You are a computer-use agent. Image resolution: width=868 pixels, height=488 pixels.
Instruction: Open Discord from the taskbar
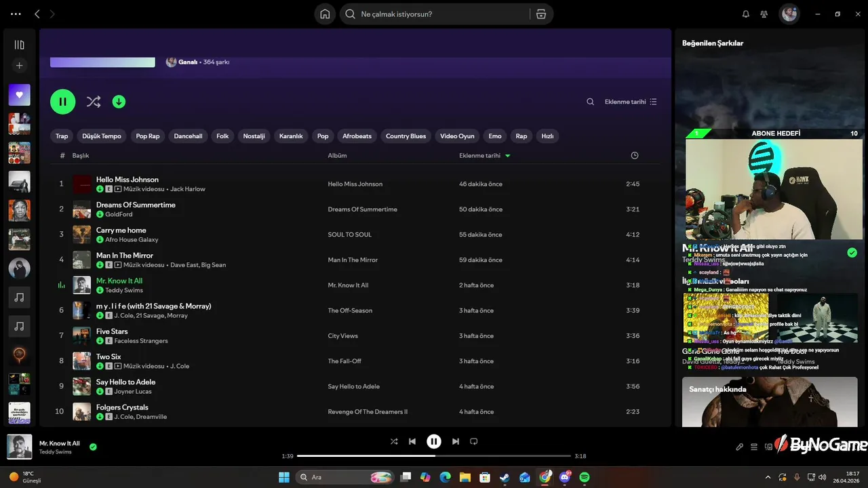point(564,477)
